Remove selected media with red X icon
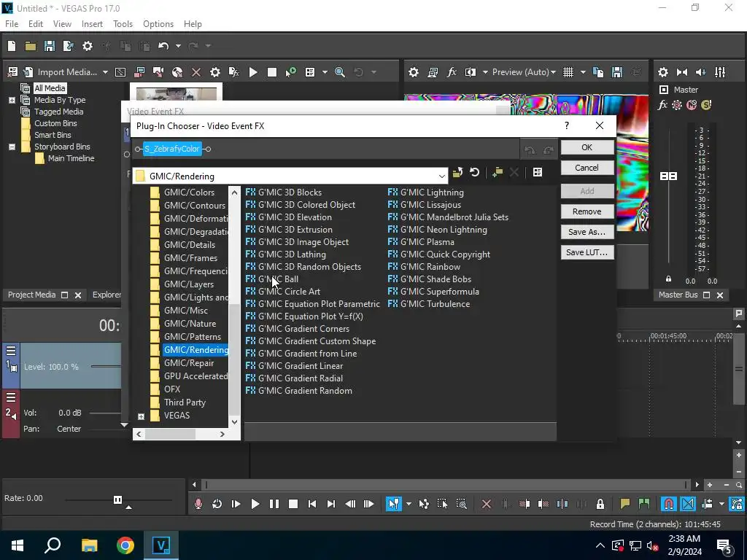This screenshot has height=560, width=747. tap(196, 72)
